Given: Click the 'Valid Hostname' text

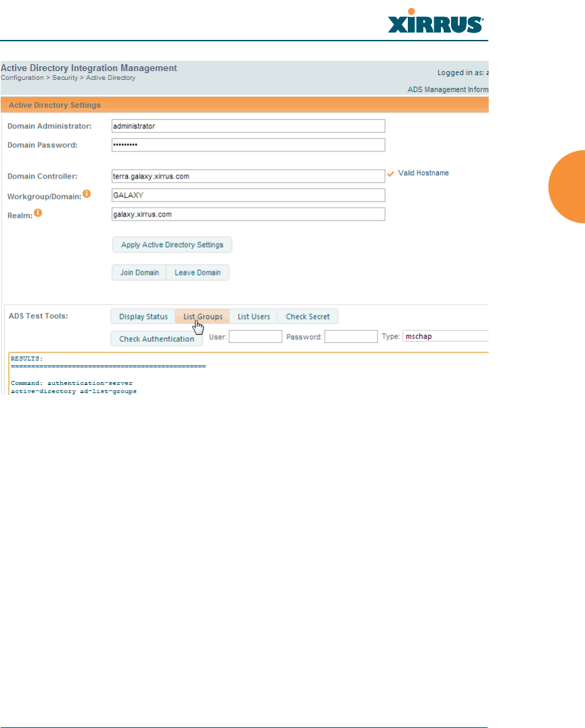Looking at the screenshot, I should [x=423, y=173].
